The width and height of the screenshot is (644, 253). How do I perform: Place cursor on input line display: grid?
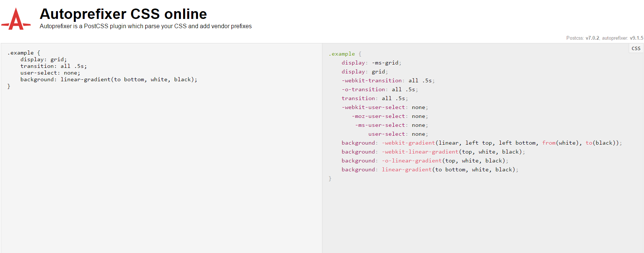point(43,59)
